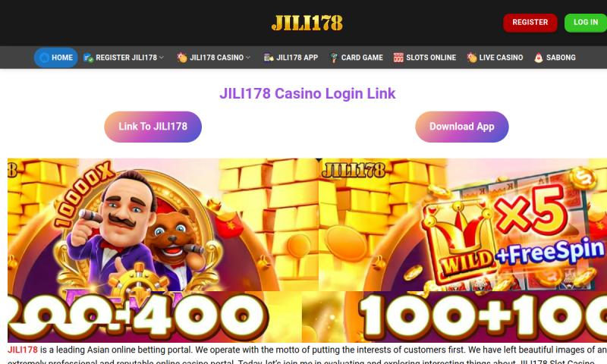Open the Slots Online menu item
607x364 pixels.
[x=425, y=58]
